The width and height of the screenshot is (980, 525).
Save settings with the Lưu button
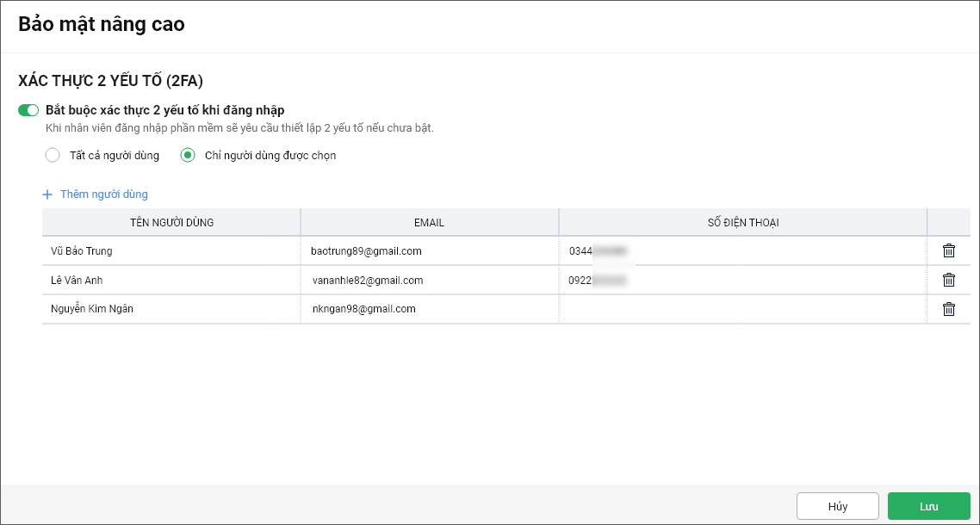[x=928, y=506]
